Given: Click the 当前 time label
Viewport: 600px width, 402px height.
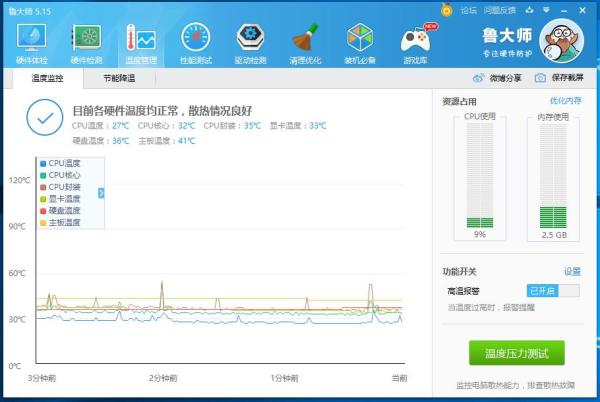Looking at the screenshot, I should [399, 378].
